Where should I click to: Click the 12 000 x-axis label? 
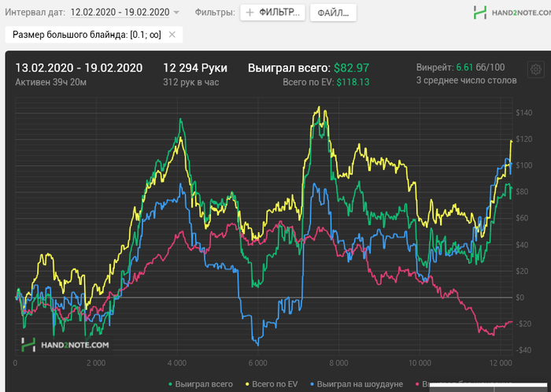tap(501, 363)
